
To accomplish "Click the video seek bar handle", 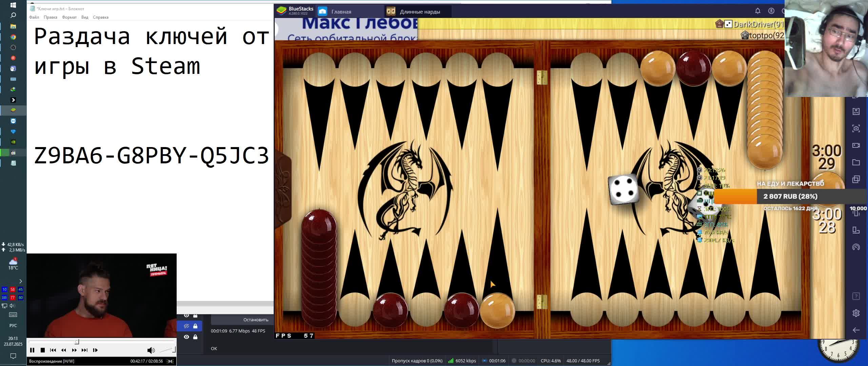I will coord(77,342).
